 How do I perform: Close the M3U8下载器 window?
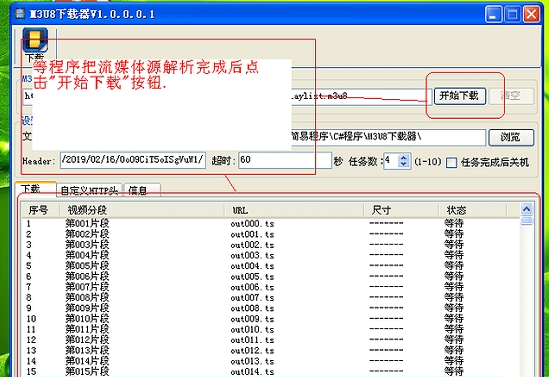click(x=531, y=14)
